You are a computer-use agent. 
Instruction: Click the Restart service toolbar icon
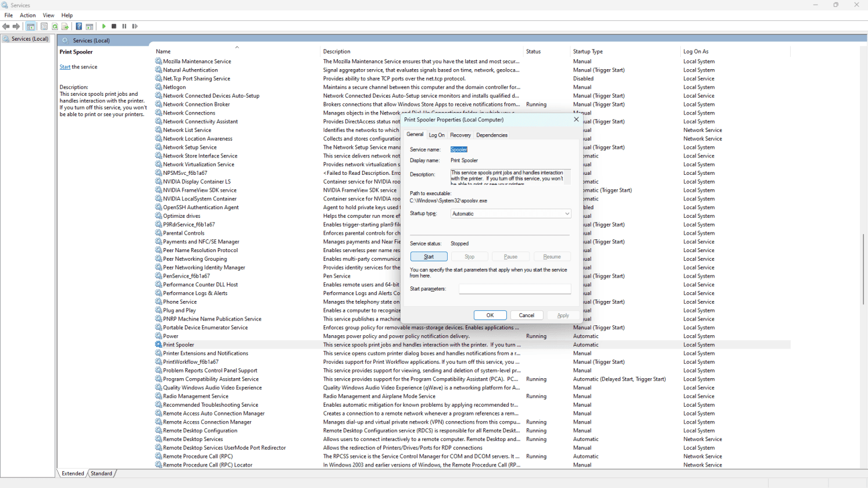(135, 26)
